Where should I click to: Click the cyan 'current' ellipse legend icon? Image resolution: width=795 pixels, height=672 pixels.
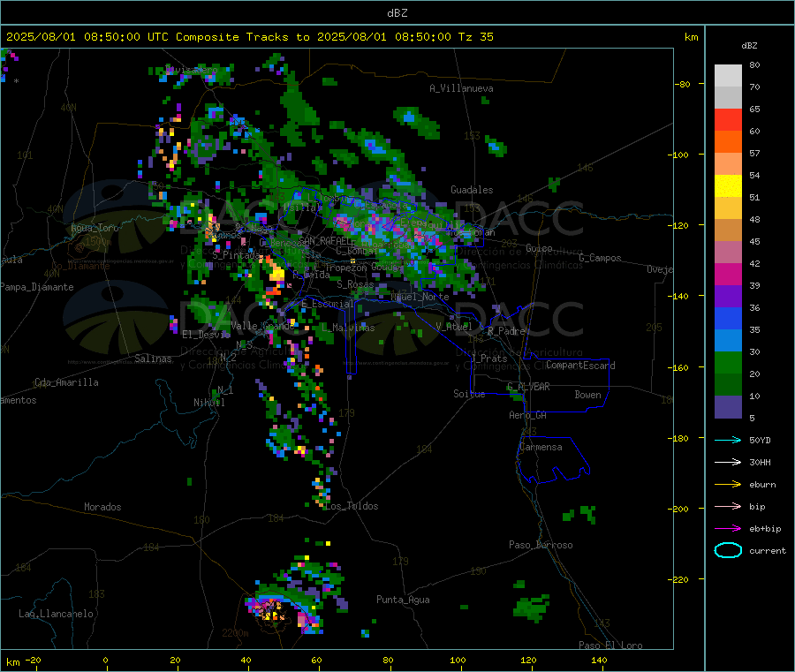pyautogui.click(x=728, y=550)
